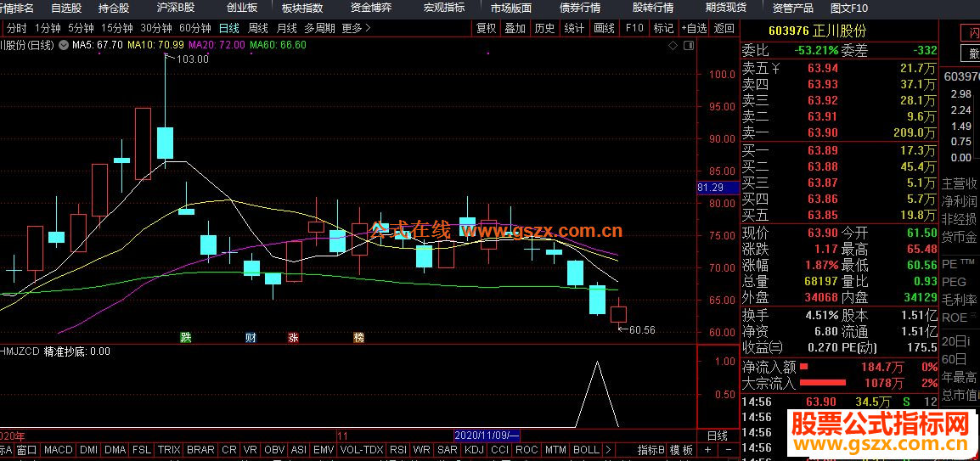Switch to the 60分钟 chart

coord(195,28)
